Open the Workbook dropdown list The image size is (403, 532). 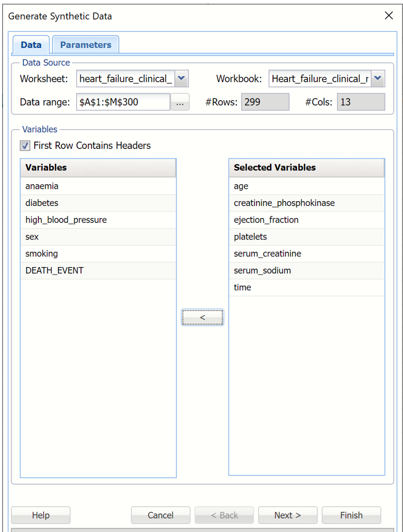pyautogui.click(x=377, y=79)
